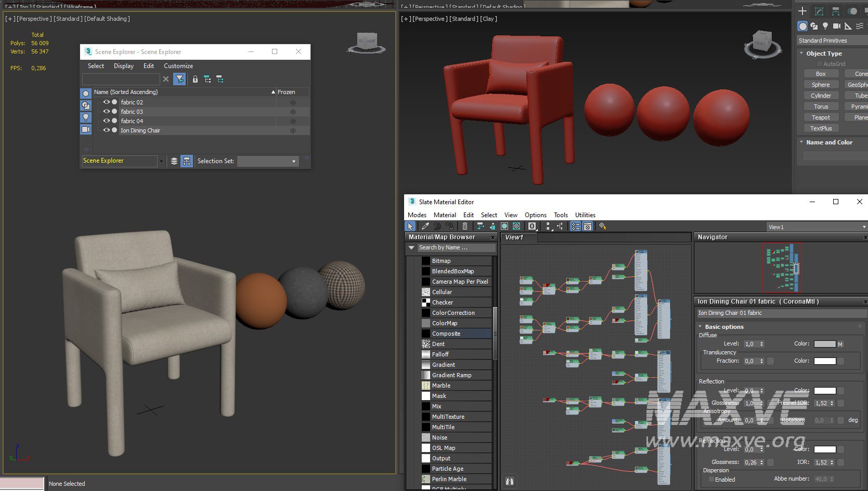Collapse the Object Type rollout

(824, 54)
